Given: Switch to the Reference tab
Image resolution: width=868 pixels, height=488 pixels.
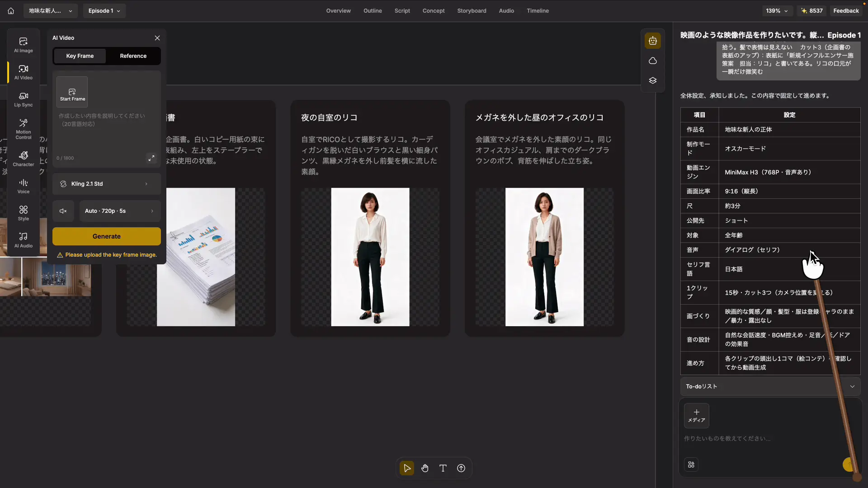Looking at the screenshot, I should [x=133, y=56].
